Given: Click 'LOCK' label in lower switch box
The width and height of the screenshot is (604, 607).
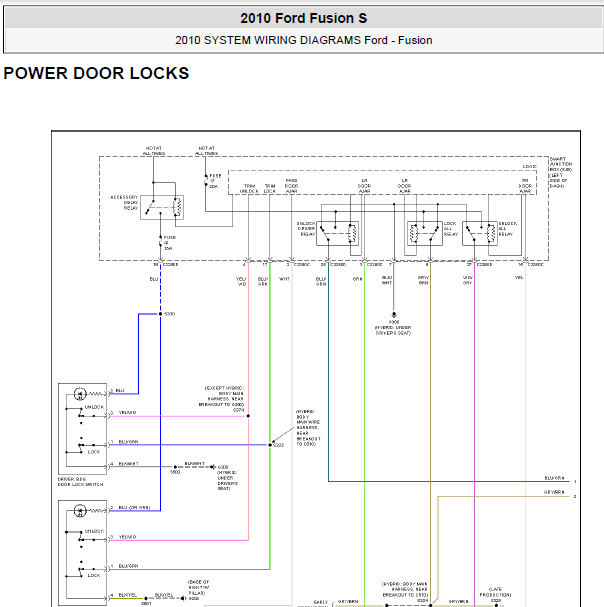Looking at the screenshot, I should 94,576.
